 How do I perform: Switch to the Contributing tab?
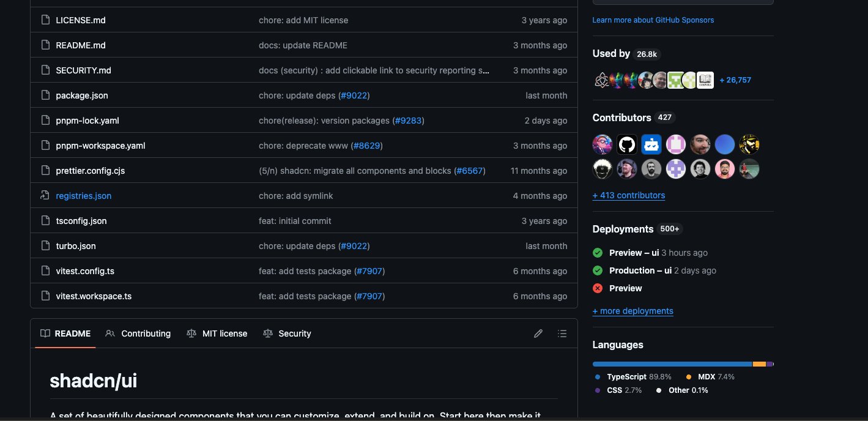[x=138, y=333]
